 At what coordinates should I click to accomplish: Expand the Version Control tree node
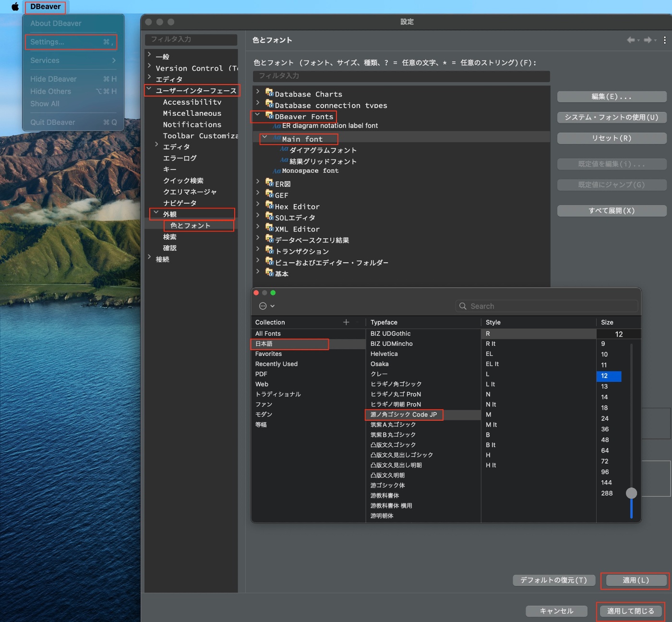click(149, 65)
